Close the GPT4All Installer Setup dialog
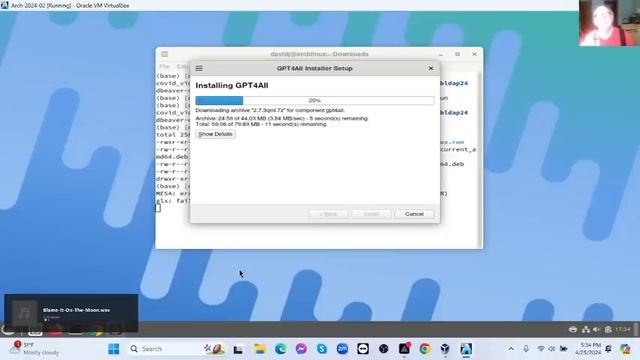The width and height of the screenshot is (640, 360). coord(431,68)
